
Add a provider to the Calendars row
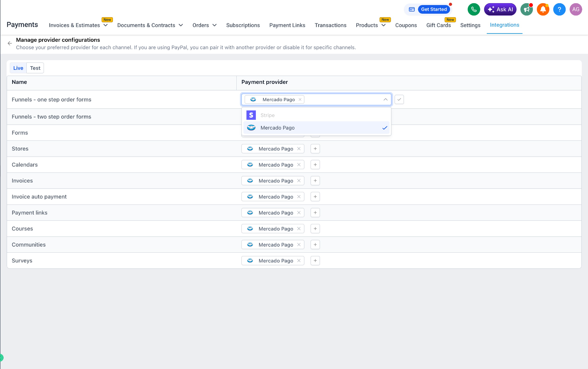point(315,165)
